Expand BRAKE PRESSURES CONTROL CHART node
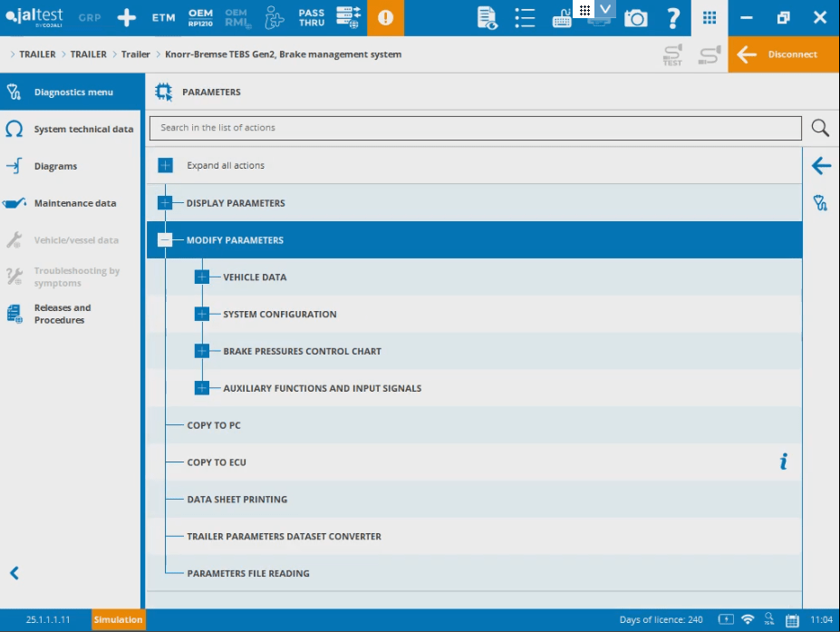The image size is (840, 632). tap(202, 352)
